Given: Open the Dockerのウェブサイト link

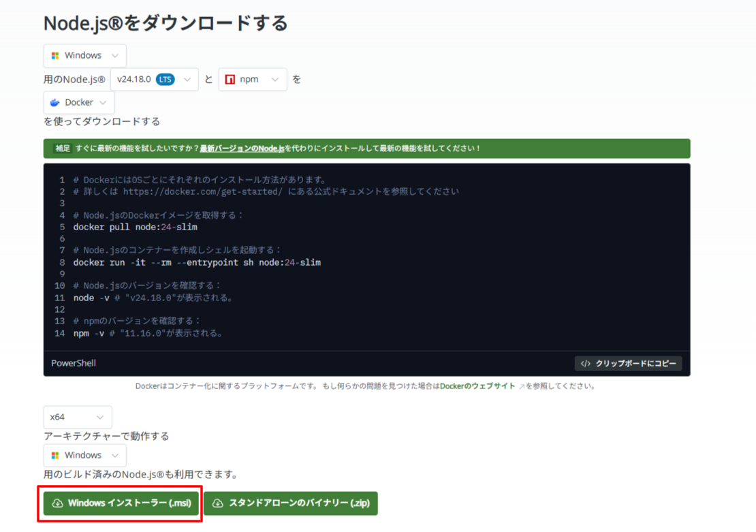Looking at the screenshot, I should coord(477,386).
